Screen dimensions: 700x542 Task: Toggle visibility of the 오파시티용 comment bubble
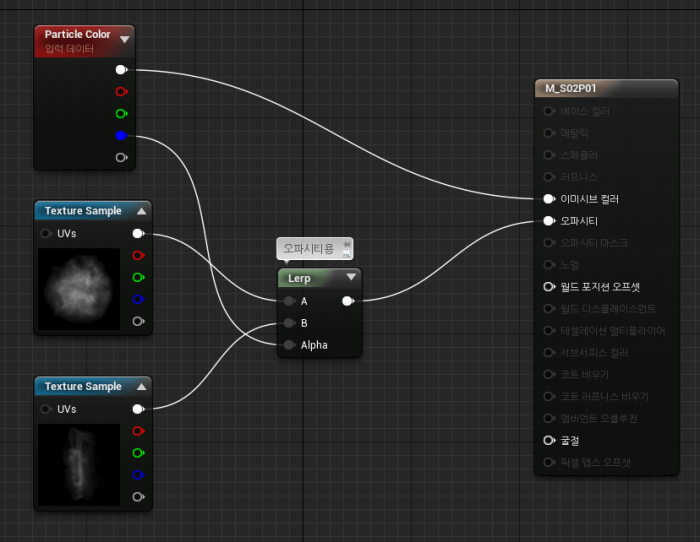pos(347,254)
